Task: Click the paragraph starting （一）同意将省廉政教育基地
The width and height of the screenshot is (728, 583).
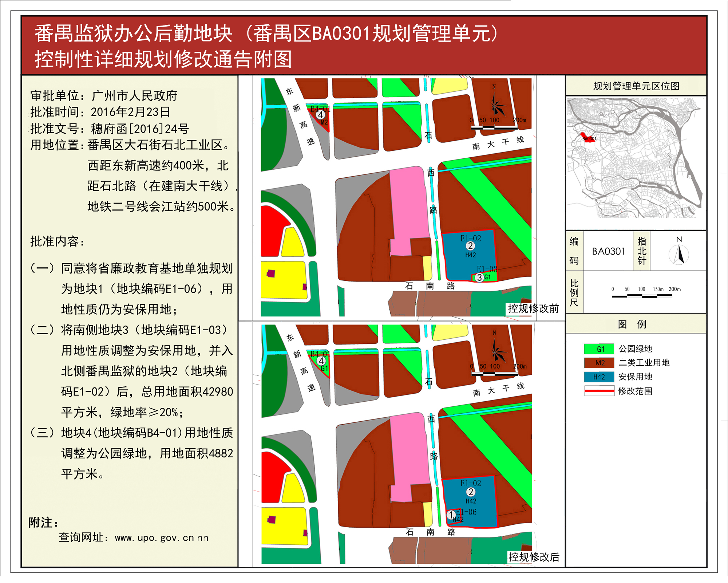Action: [x=131, y=289]
